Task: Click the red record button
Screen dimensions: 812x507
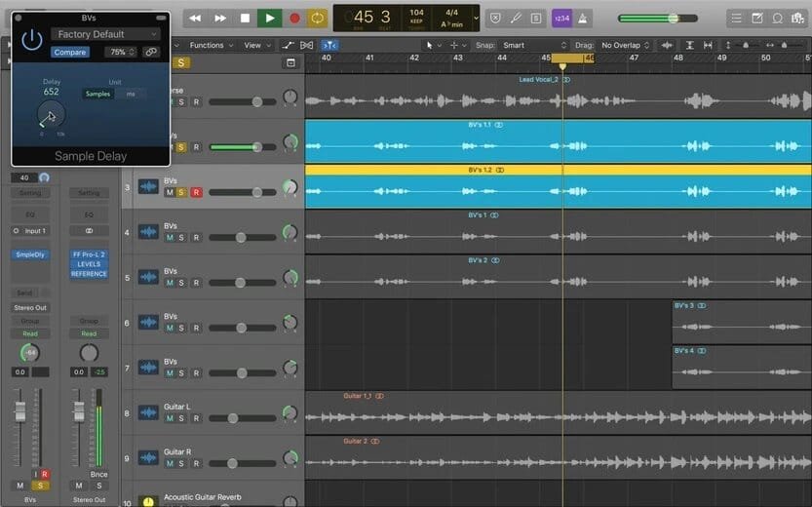Action: [x=294, y=19]
